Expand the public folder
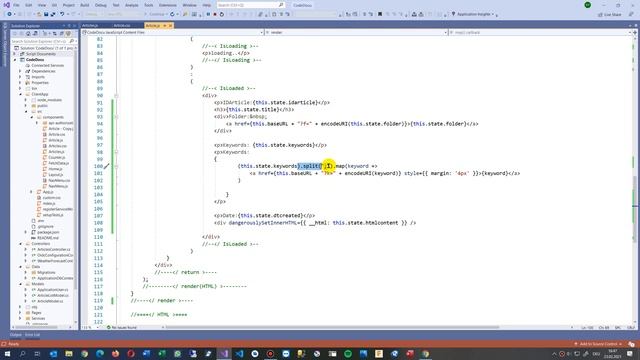The width and height of the screenshot is (640, 360). click(26, 105)
